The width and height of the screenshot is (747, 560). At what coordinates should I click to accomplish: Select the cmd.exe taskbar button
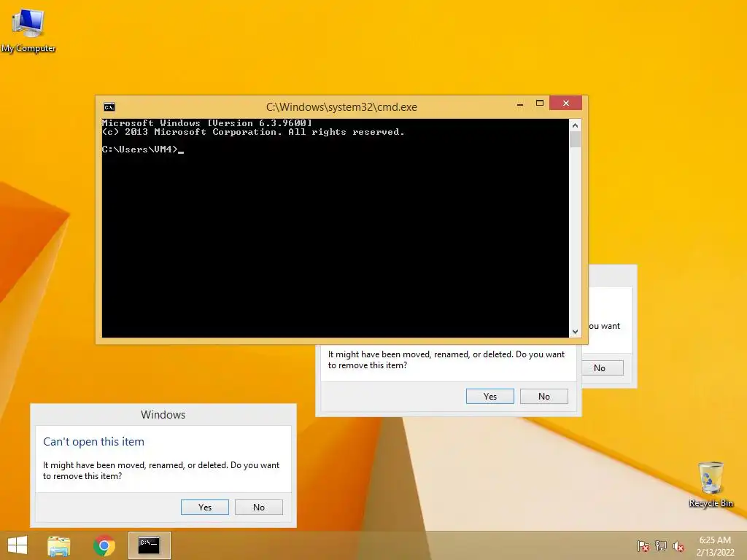coord(149,545)
